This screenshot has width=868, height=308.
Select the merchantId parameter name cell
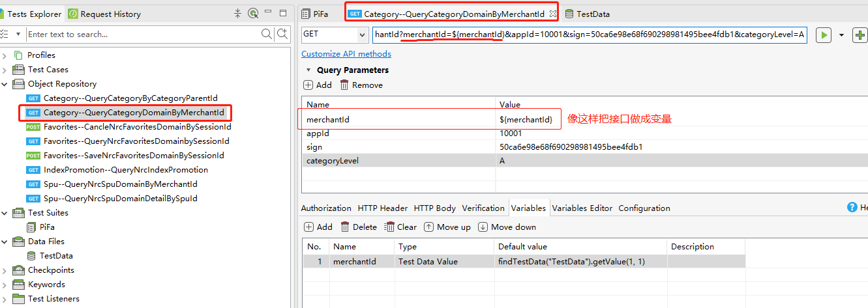[x=398, y=120]
